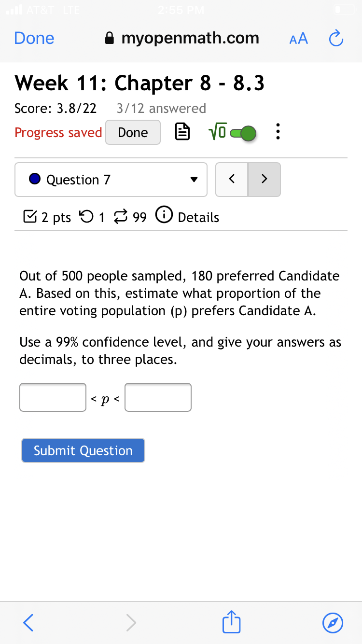
Task: Open the Question 7 dropdown selector
Action: pos(111,179)
